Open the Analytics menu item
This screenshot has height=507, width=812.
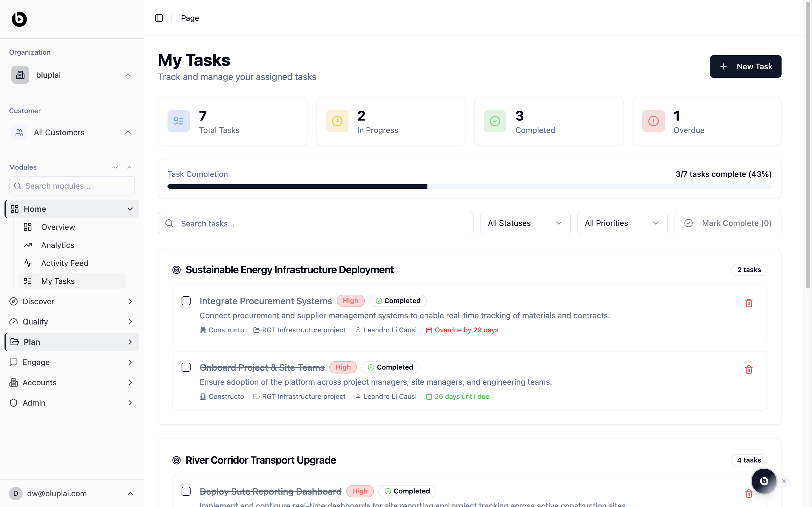click(58, 245)
